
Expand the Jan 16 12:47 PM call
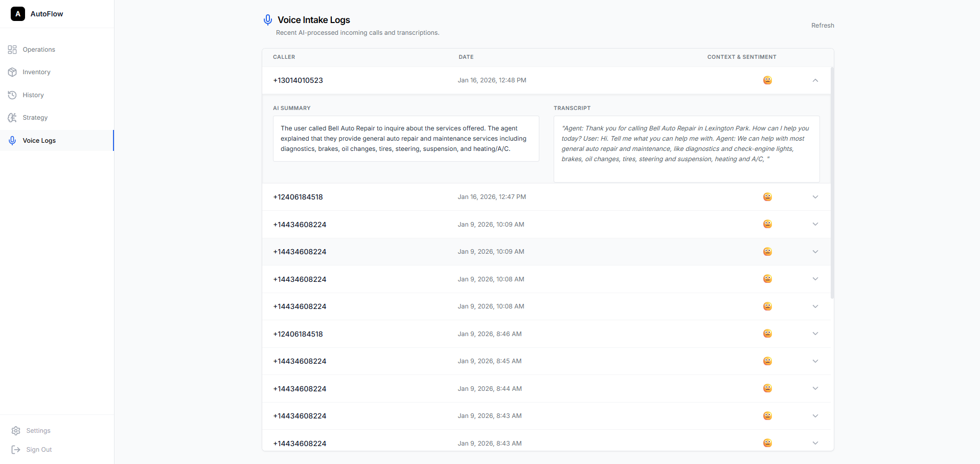[815, 197]
